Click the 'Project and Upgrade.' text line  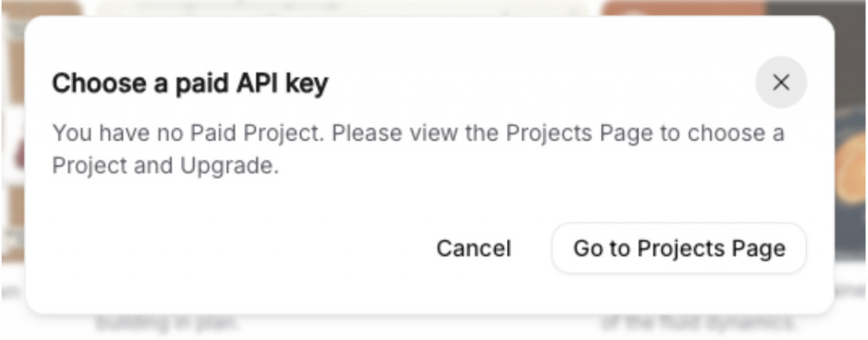pyautogui.click(x=165, y=166)
